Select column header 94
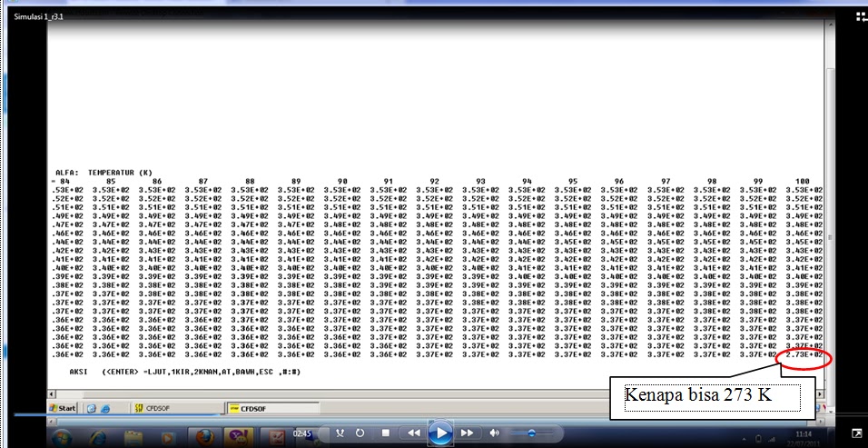The width and height of the screenshot is (868, 448). pos(527,181)
